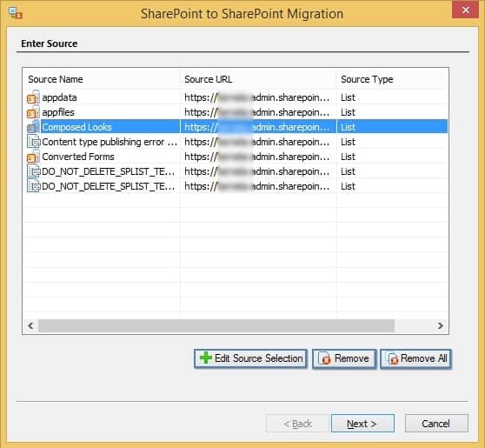Viewport: 485px width, 448px height.
Task: Click the migration app icon in title bar
Action: (x=15, y=13)
